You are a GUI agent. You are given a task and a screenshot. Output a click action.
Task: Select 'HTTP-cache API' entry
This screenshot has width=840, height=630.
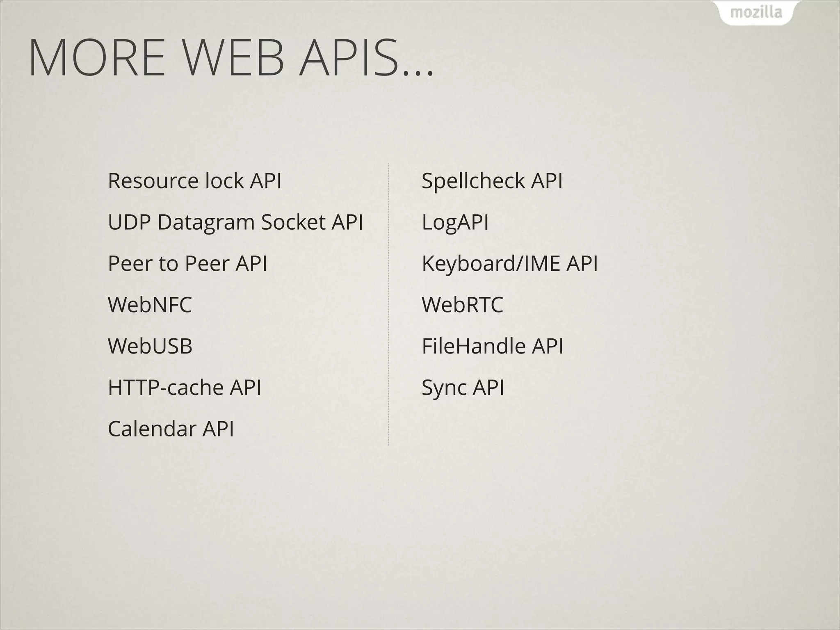point(185,388)
